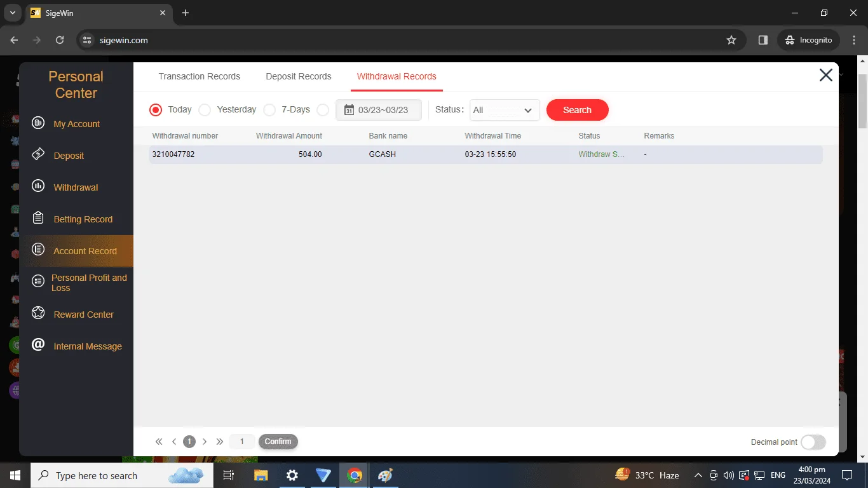This screenshot has height=488, width=868.
Task: Click withdrawal number 3210047782
Action: (x=173, y=154)
